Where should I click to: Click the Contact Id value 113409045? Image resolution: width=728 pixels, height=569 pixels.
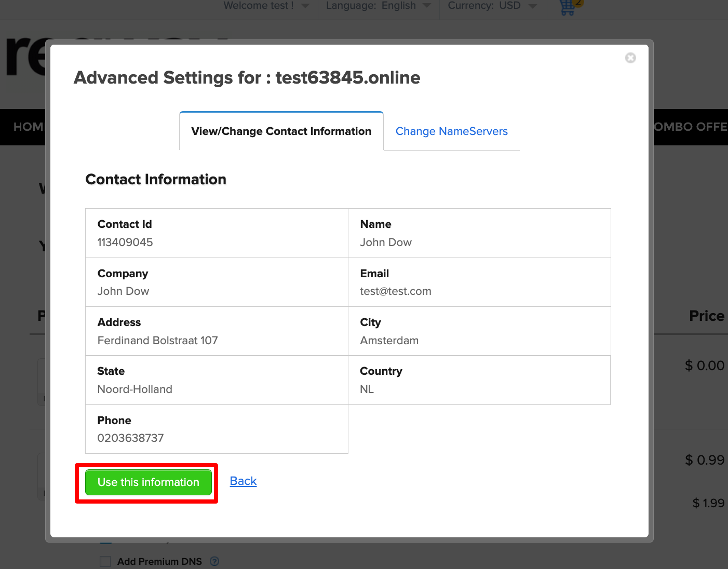pyautogui.click(x=125, y=242)
